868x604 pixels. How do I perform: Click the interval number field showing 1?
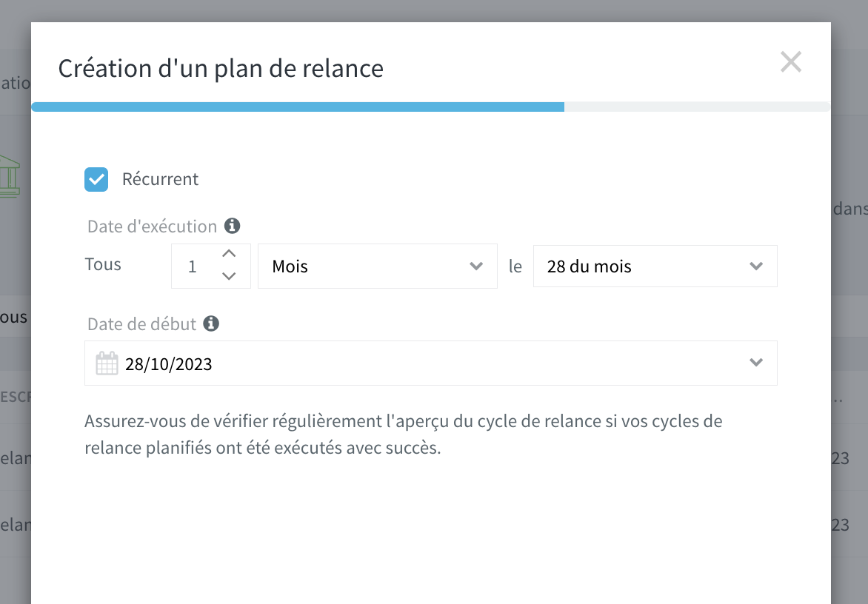211,266
